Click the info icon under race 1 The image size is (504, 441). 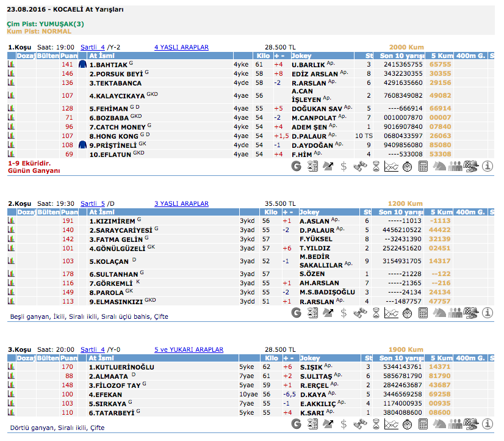click(x=488, y=166)
